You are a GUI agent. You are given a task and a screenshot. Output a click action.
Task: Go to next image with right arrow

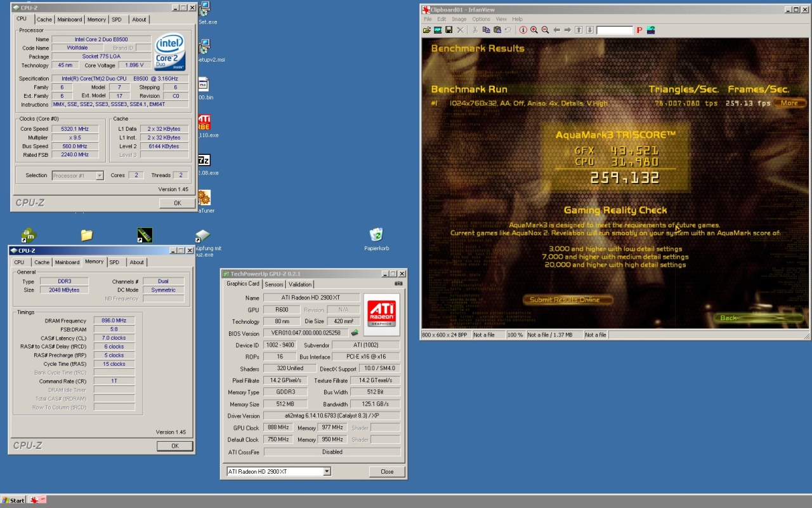[x=567, y=30]
